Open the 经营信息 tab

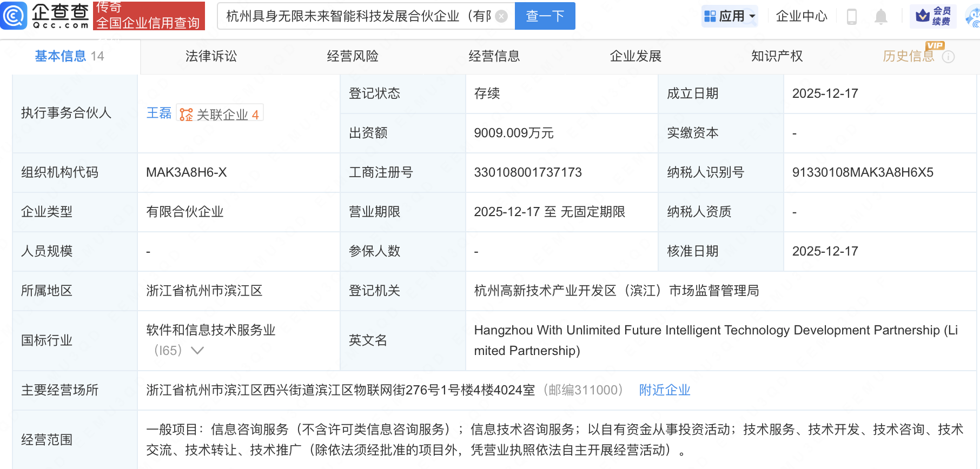494,56
